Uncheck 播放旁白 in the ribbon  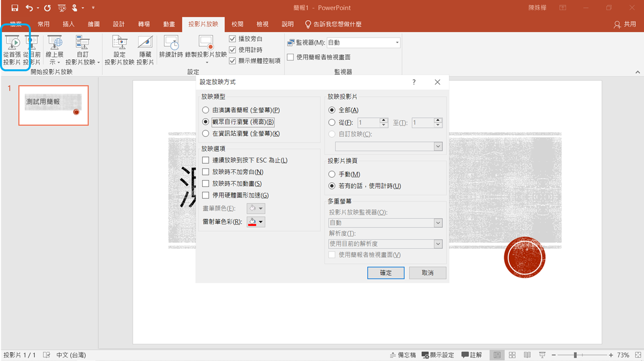coord(232,39)
